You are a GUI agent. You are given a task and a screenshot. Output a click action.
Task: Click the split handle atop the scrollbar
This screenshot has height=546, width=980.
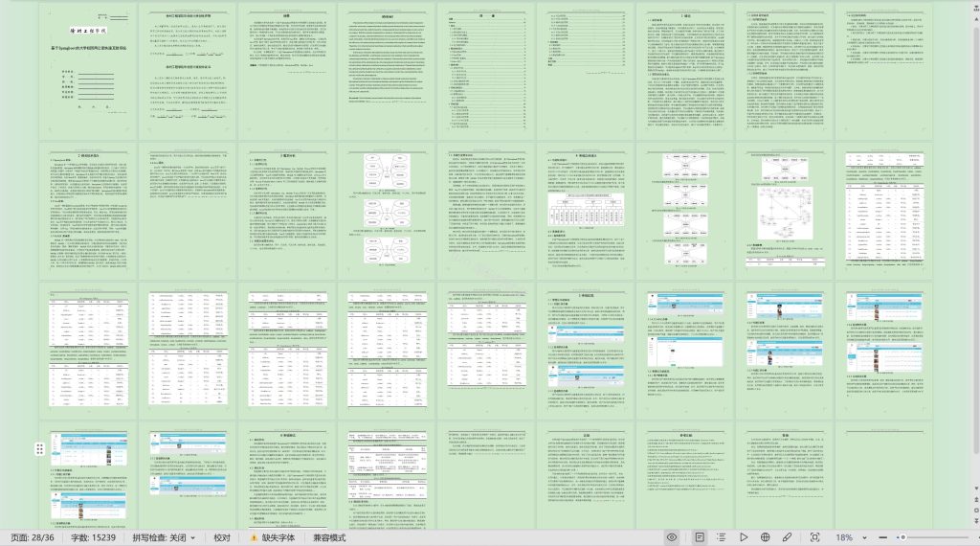(x=976, y=7)
